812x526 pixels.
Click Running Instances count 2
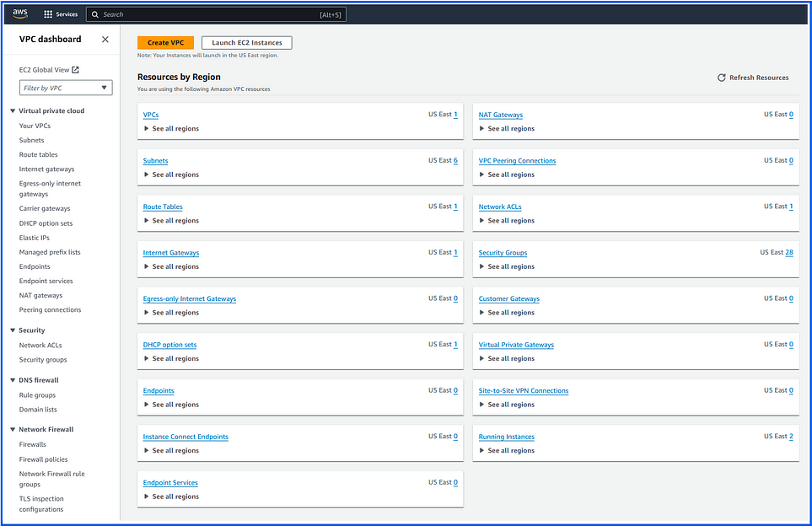(791, 437)
